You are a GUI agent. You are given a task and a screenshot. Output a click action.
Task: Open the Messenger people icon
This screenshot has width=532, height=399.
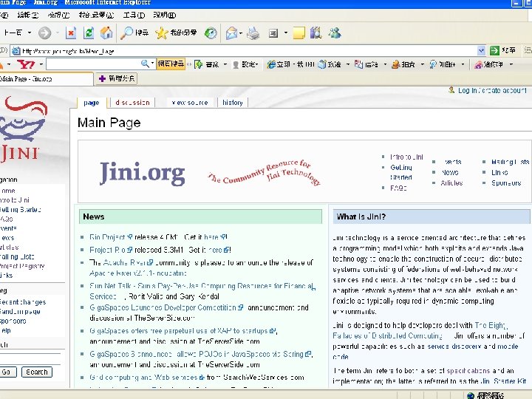(x=335, y=33)
